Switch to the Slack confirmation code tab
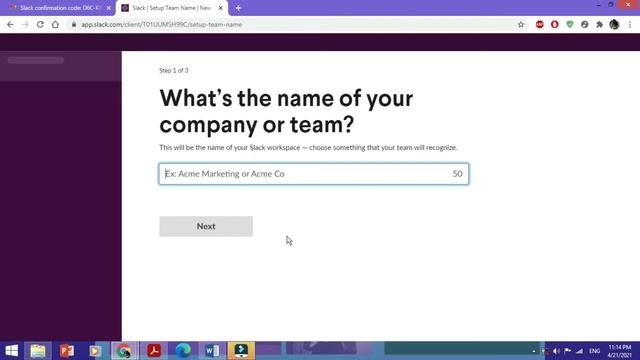The image size is (640, 360). pyautogui.click(x=57, y=8)
